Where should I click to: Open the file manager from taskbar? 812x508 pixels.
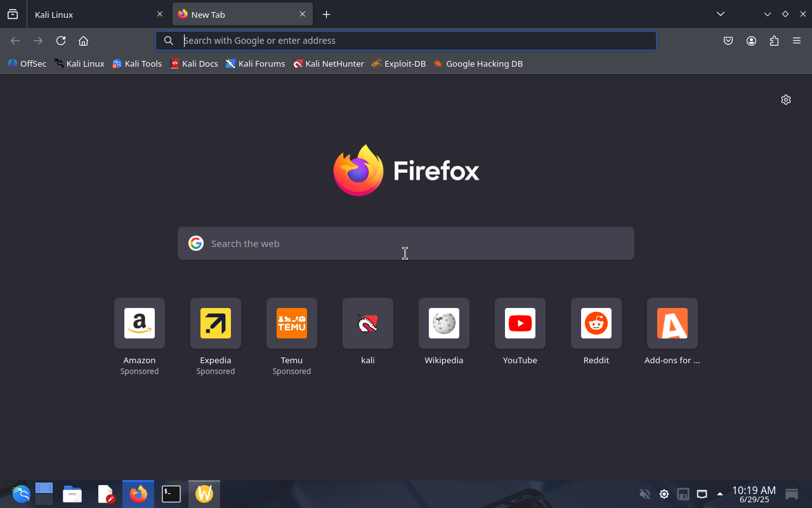click(x=72, y=493)
